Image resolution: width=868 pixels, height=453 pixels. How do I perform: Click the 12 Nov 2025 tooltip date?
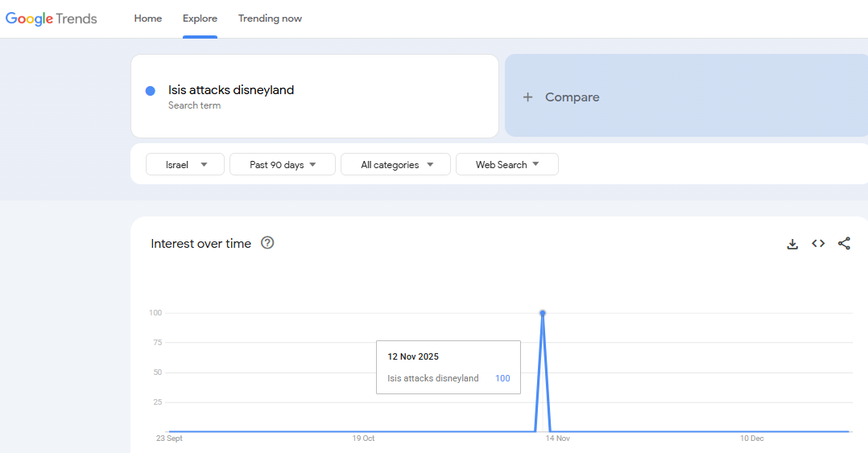(413, 356)
